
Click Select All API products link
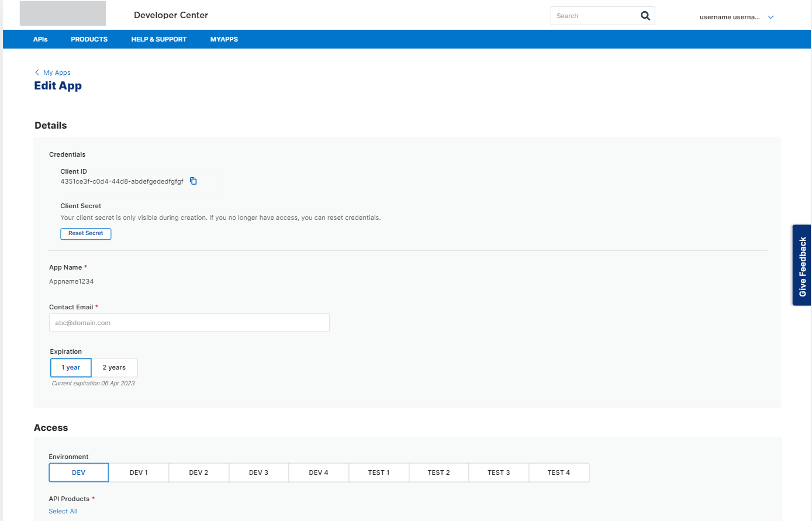click(63, 511)
